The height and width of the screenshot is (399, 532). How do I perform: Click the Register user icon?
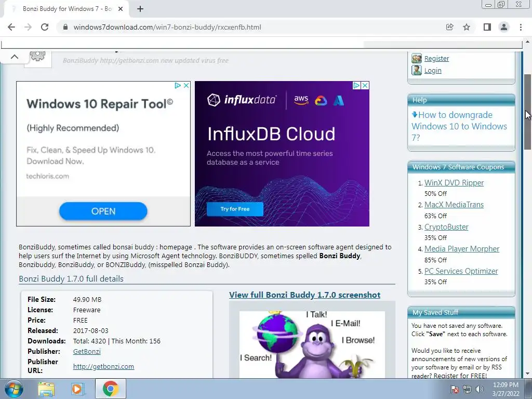click(416, 58)
